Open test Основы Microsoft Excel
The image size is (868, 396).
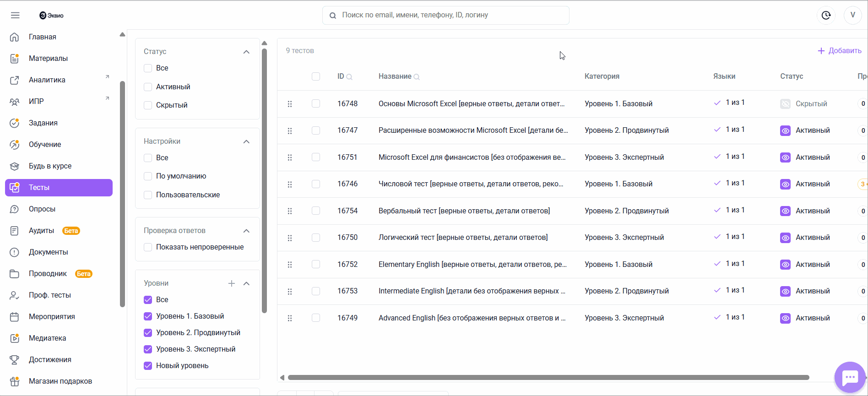472,104
